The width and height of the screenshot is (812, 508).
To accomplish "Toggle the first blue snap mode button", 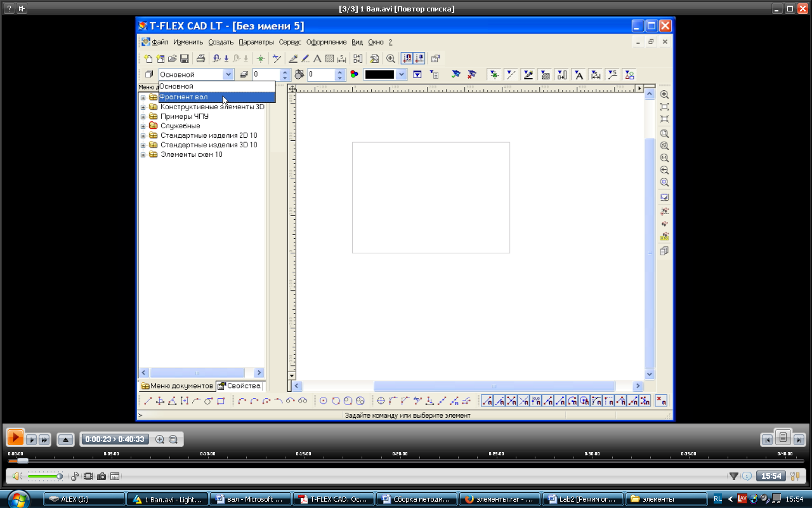I will 487,401.
